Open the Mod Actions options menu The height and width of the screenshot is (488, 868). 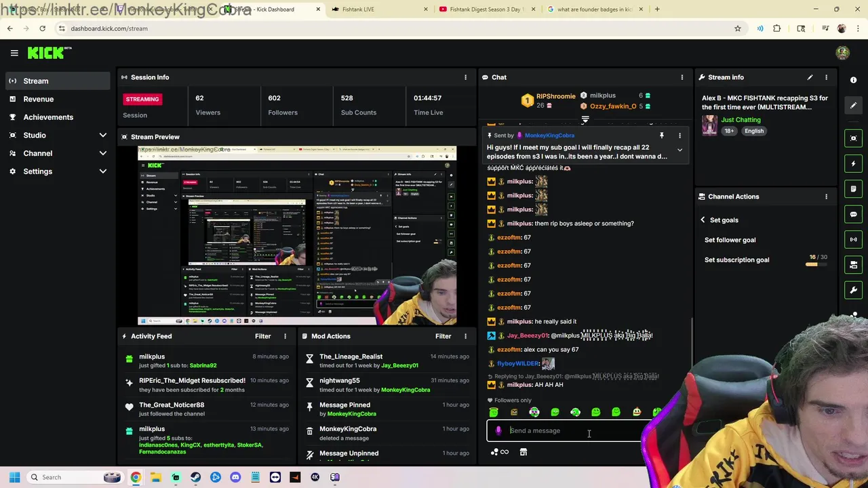coord(465,336)
